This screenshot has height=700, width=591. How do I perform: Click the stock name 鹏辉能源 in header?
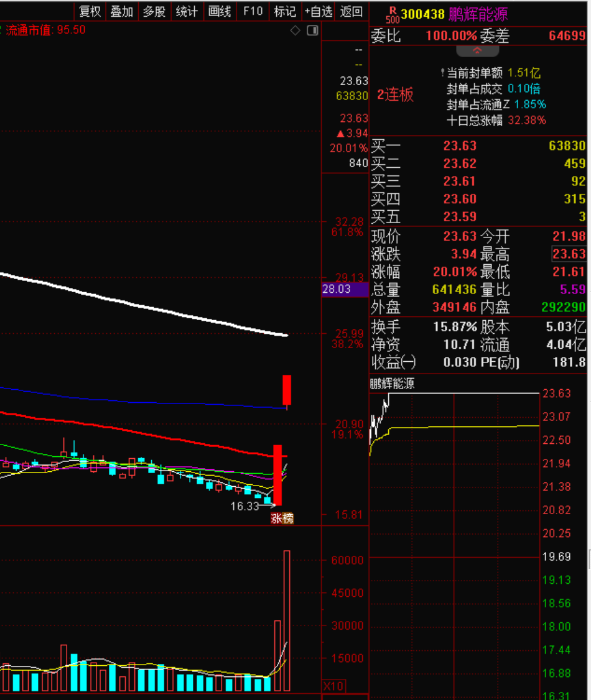pyautogui.click(x=478, y=14)
